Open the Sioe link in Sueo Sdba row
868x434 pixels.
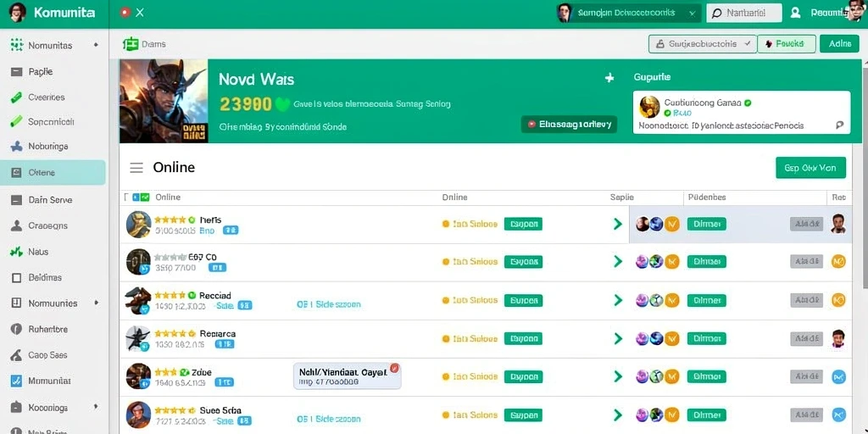tap(224, 420)
